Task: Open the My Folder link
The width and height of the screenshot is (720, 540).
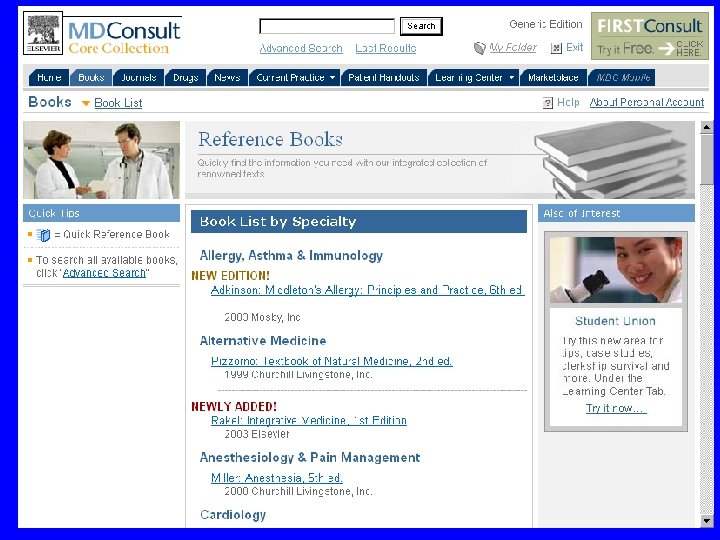Action: (x=512, y=47)
